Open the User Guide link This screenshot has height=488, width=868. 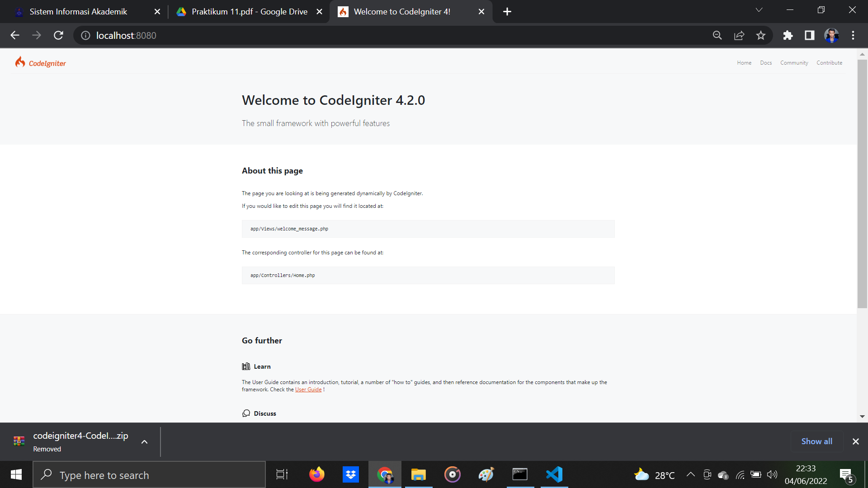coord(309,389)
